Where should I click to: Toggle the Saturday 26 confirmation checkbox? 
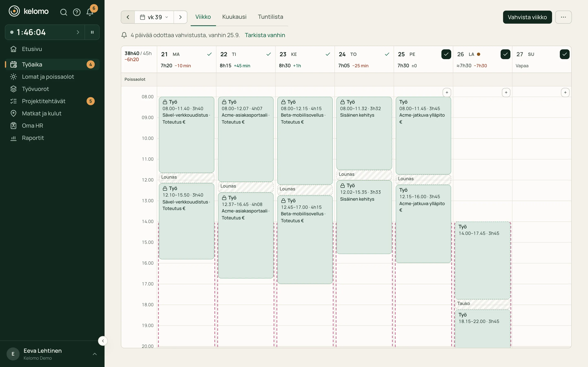click(505, 54)
